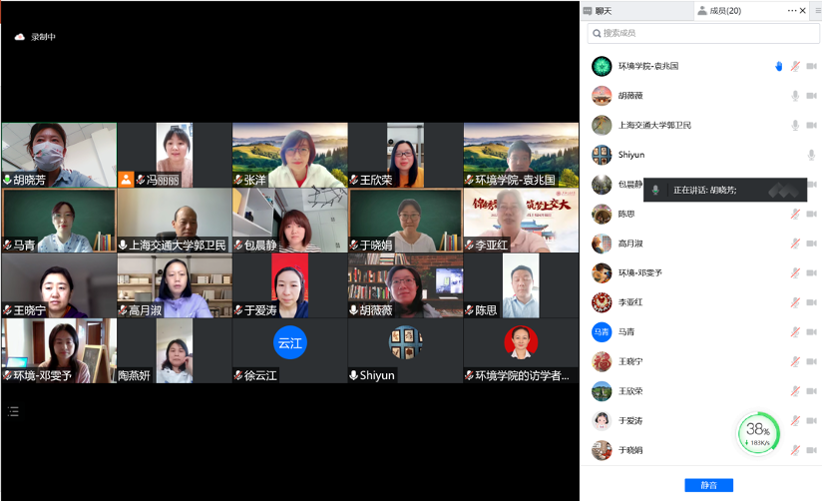Click Shiyun's microphone icon in member list
The width and height of the screenshot is (822, 502).
click(x=811, y=155)
